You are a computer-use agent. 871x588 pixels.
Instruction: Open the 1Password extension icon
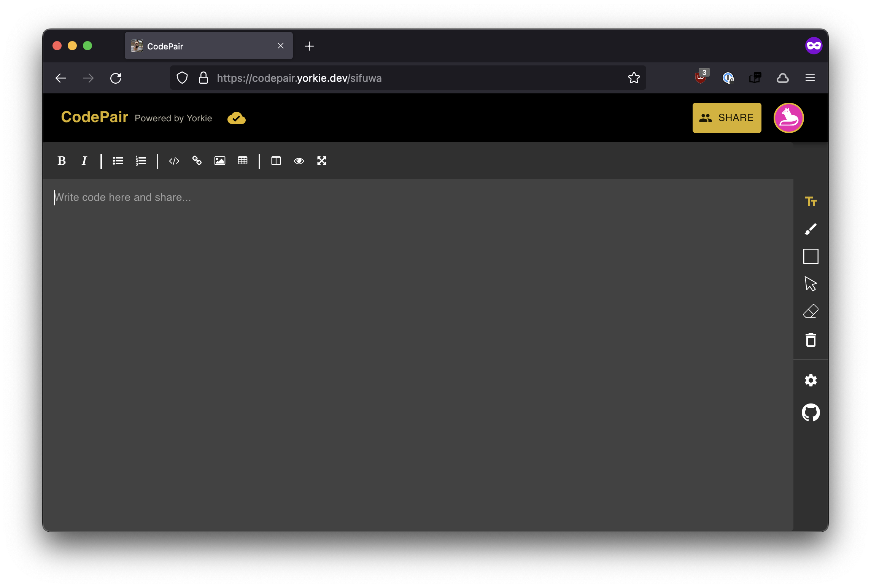point(728,78)
